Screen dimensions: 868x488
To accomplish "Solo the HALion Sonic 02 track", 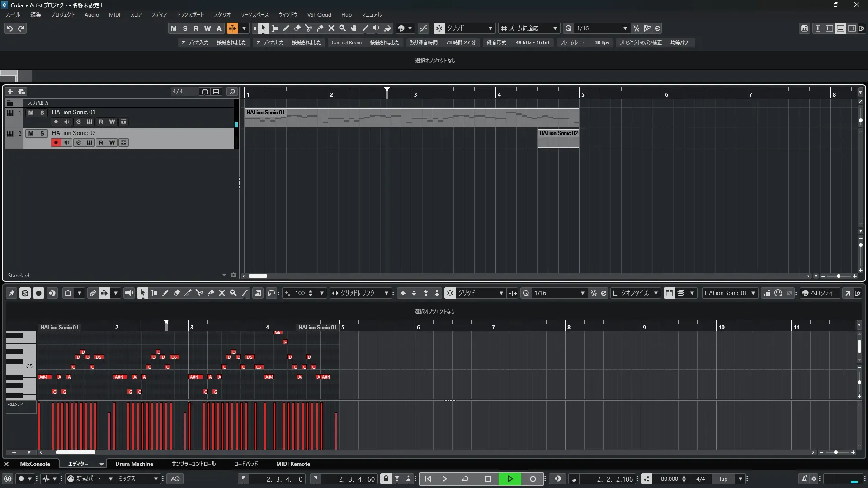I will coord(42,133).
